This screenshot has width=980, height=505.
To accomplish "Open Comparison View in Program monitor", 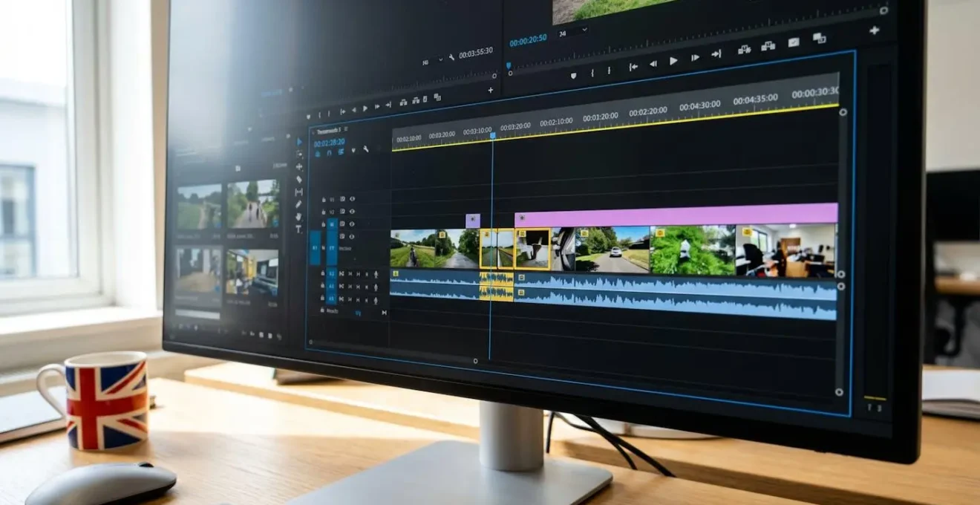I will (x=820, y=38).
